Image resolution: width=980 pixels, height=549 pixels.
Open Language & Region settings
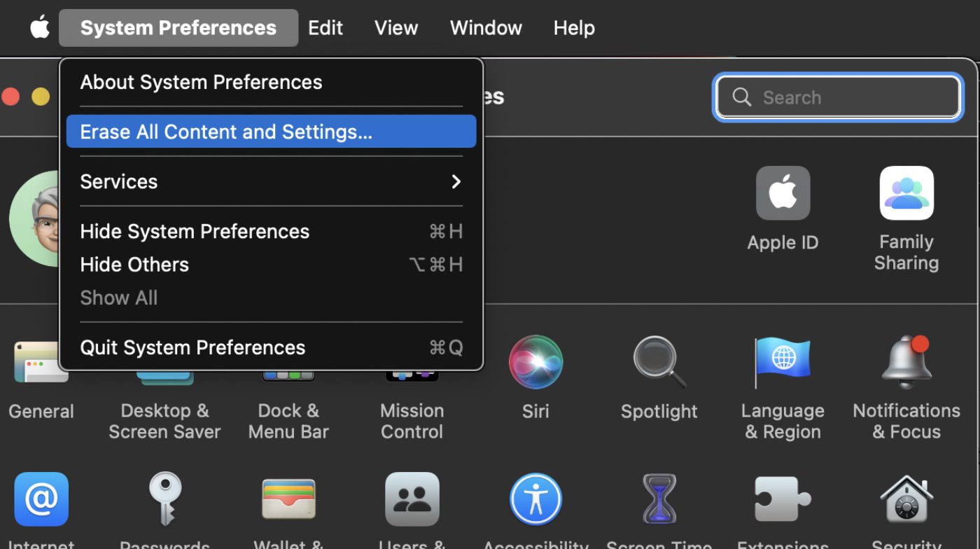[782, 362]
